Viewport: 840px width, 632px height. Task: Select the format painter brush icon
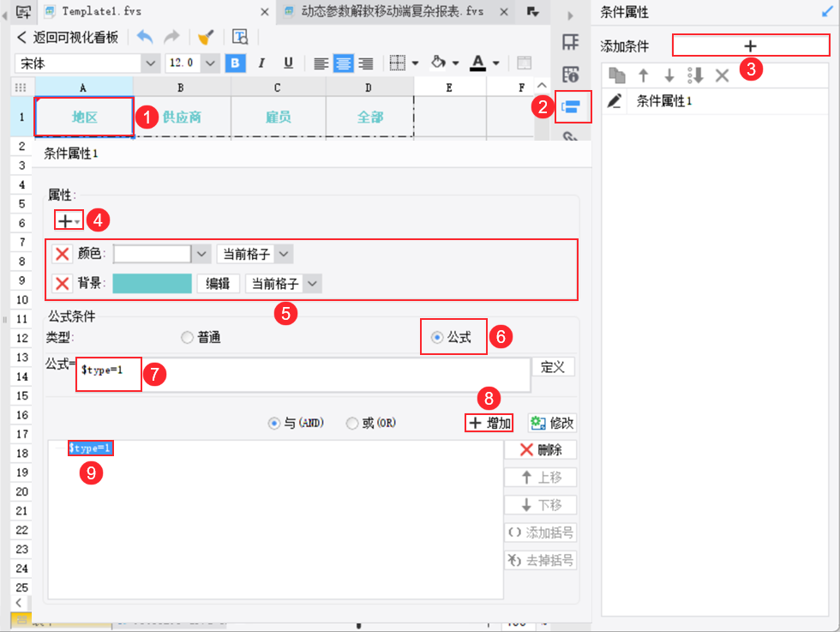[x=206, y=37]
